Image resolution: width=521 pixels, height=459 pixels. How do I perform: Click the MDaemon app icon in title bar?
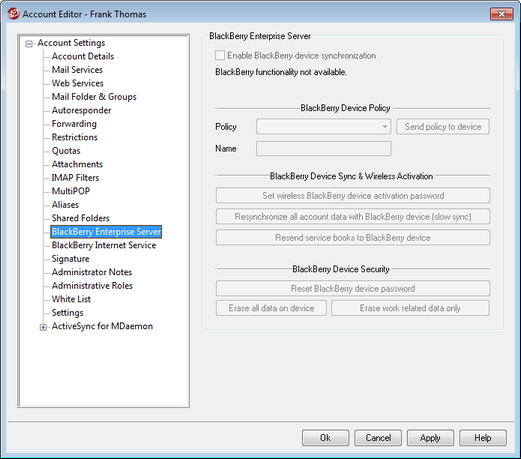[13, 14]
